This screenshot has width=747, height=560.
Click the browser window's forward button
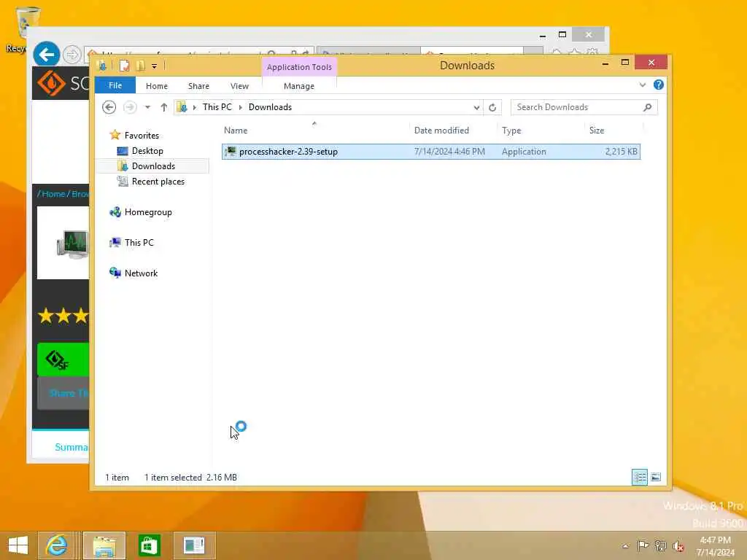pyautogui.click(x=72, y=55)
